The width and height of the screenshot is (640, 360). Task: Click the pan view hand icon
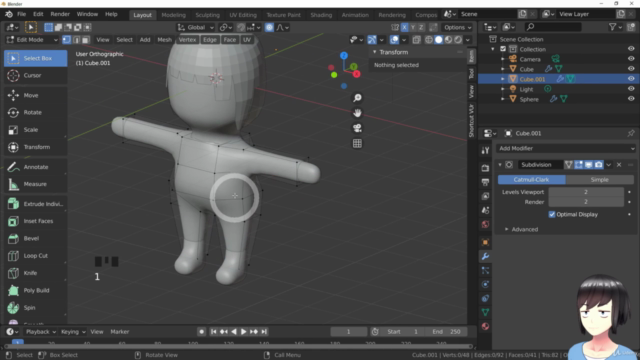coord(357,113)
